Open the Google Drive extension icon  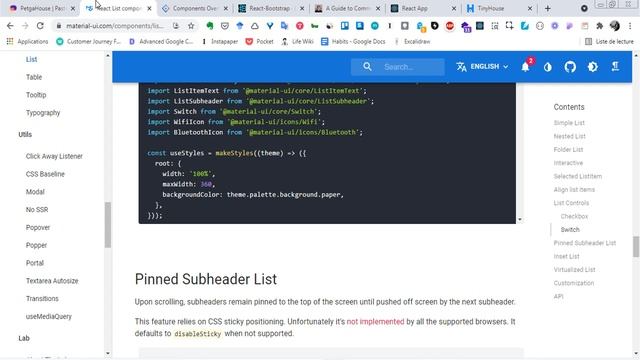pos(255,26)
